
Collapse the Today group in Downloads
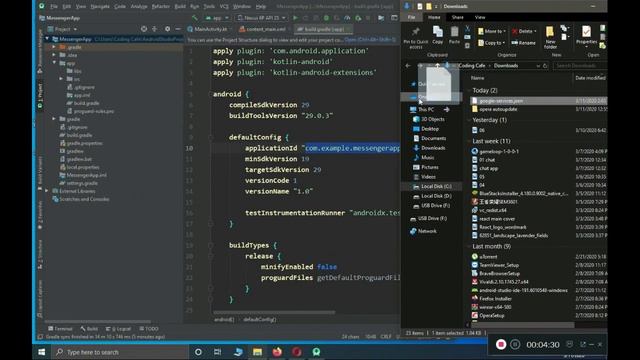tap(469, 91)
